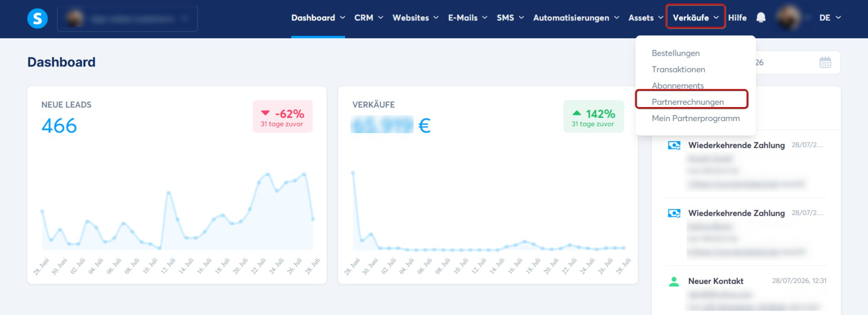Click the green 142% sales trend badge
Screen dimensions: 868x315
(x=593, y=116)
